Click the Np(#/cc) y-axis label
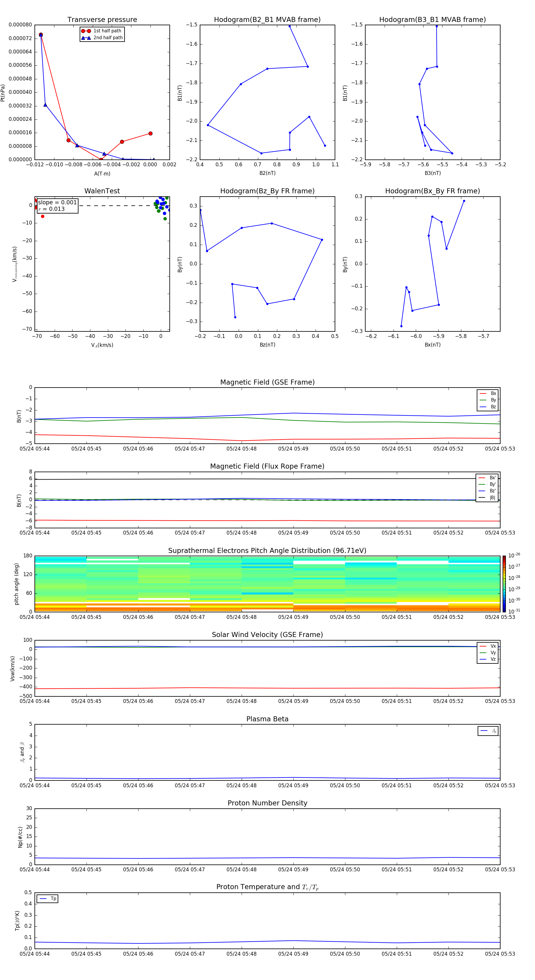 20,837
